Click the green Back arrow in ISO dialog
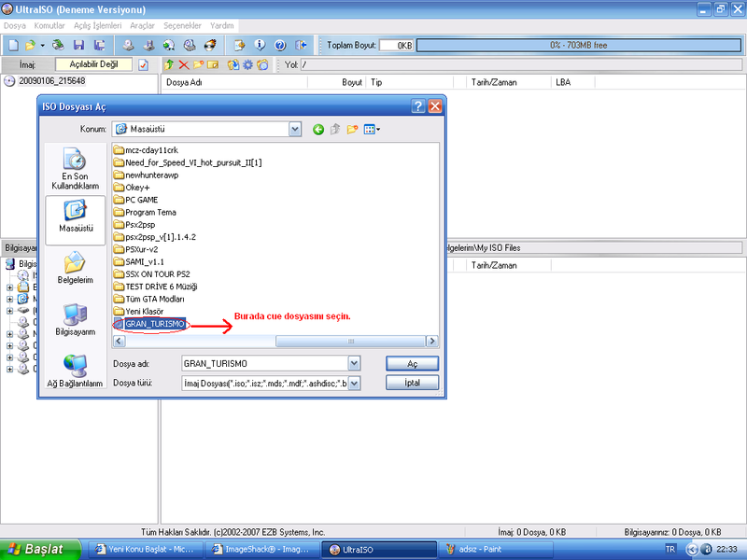This screenshot has width=747, height=560. pos(318,129)
